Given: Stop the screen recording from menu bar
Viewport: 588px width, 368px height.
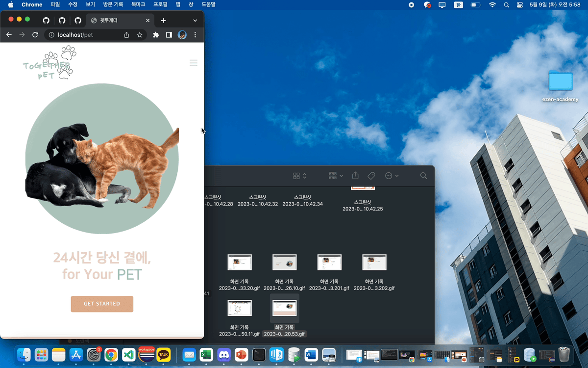Looking at the screenshot, I should [x=411, y=4].
